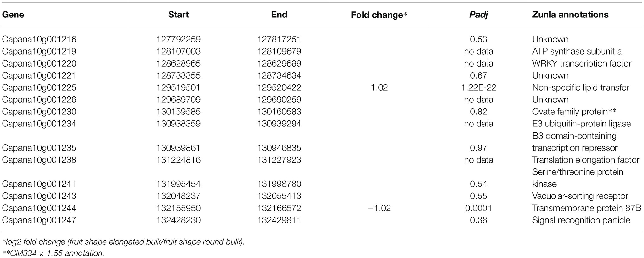This screenshot has width=644, height=258.
Task: Click the Gene column header
Action: [x=13, y=15]
